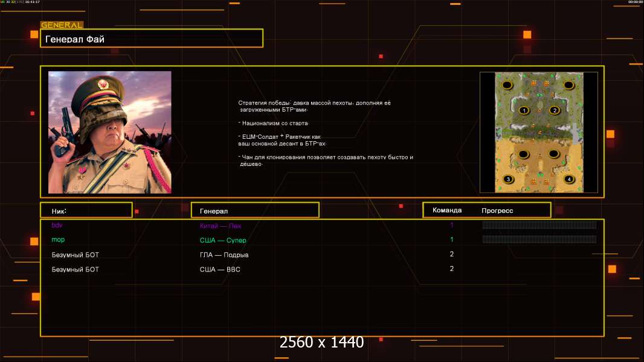Viewport: 644px width, 362px height.
Task: Click the Генерал column header
Action: click(x=255, y=210)
